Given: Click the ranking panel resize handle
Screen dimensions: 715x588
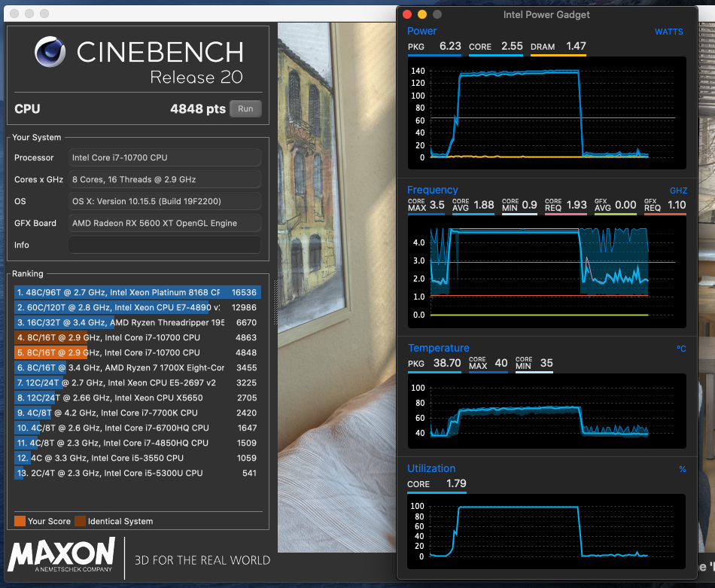Looking at the screenshot, I should coord(275,303).
